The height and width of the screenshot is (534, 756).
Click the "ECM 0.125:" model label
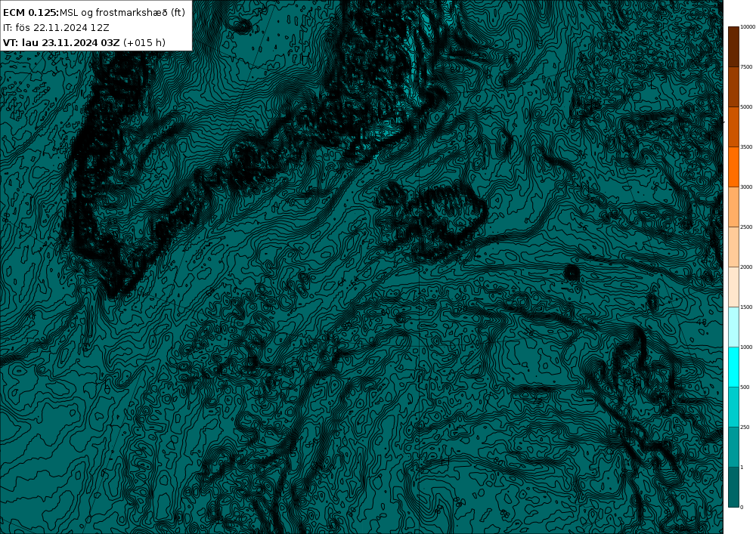(x=31, y=13)
